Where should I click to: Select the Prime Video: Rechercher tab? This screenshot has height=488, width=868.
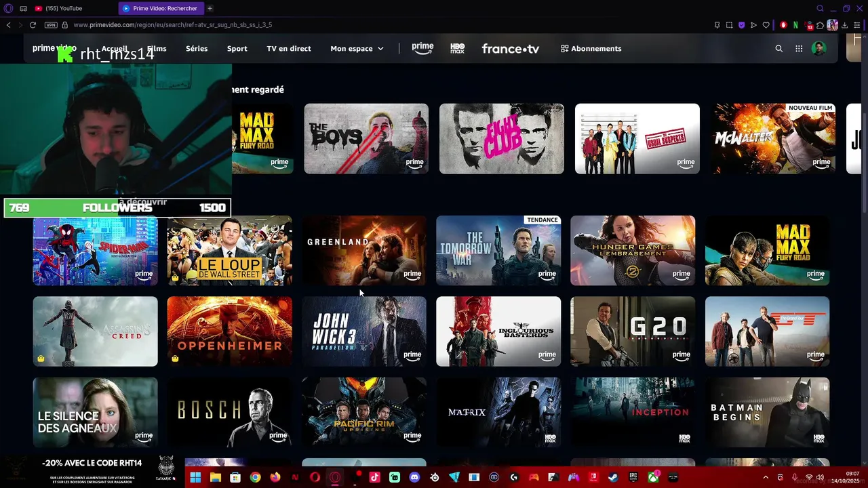tap(160, 8)
